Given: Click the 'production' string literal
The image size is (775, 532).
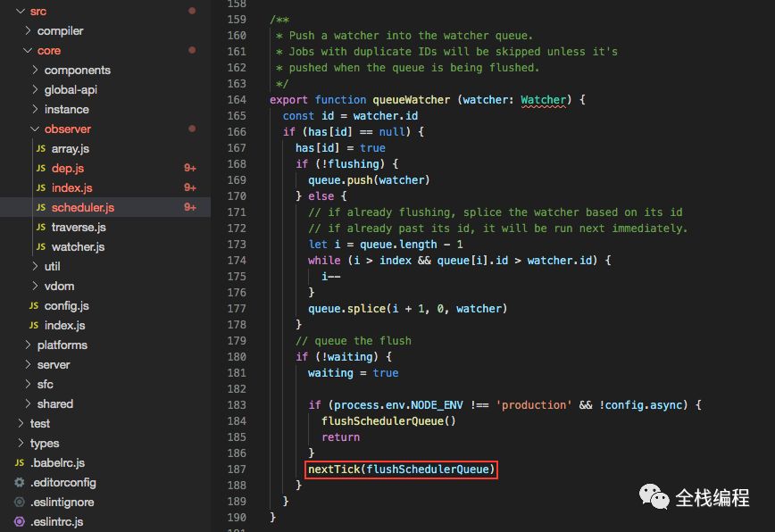Looking at the screenshot, I should pos(534,404).
